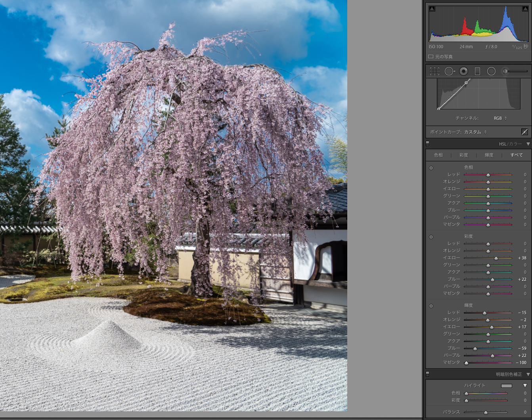This screenshot has width=532, height=420.
Task: Select the Graduated Filter tool
Action: coord(477,71)
